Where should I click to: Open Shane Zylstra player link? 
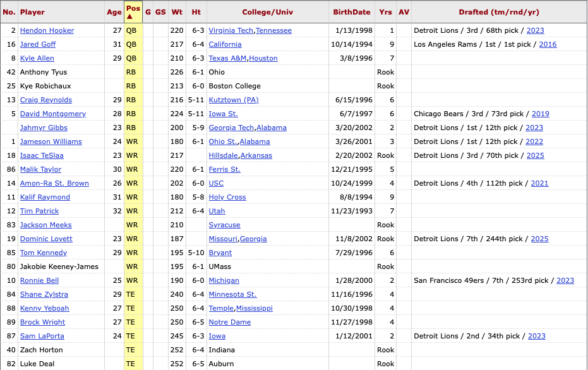pyautogui.click(x=44, y=294)
